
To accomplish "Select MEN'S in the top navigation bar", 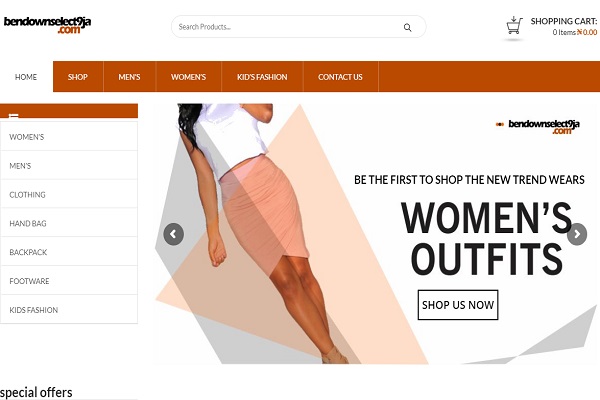I will point(129,77).
